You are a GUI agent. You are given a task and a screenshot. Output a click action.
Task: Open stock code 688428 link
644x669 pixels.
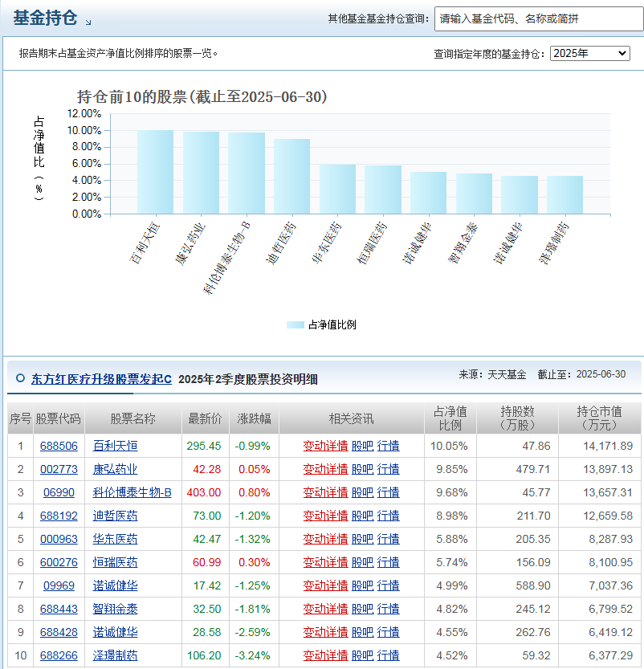pyautogui.click(x=59, y=632)
